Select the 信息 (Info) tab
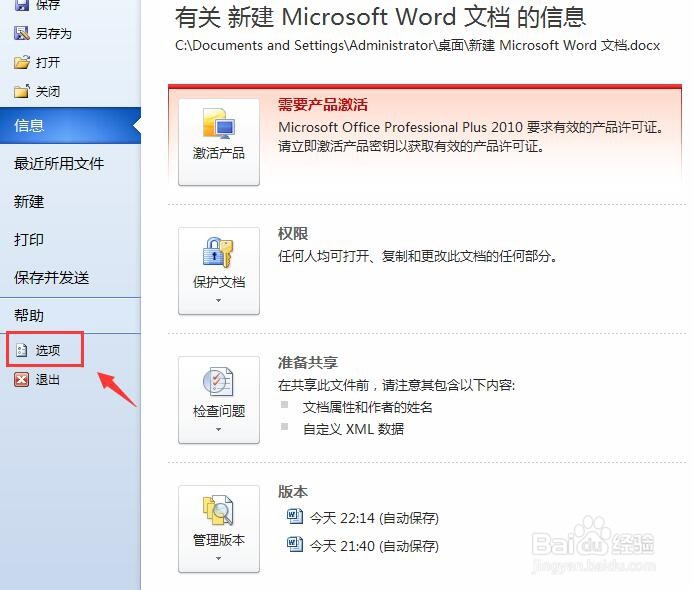This screenshot has height=590, width=693. [70, 126]
